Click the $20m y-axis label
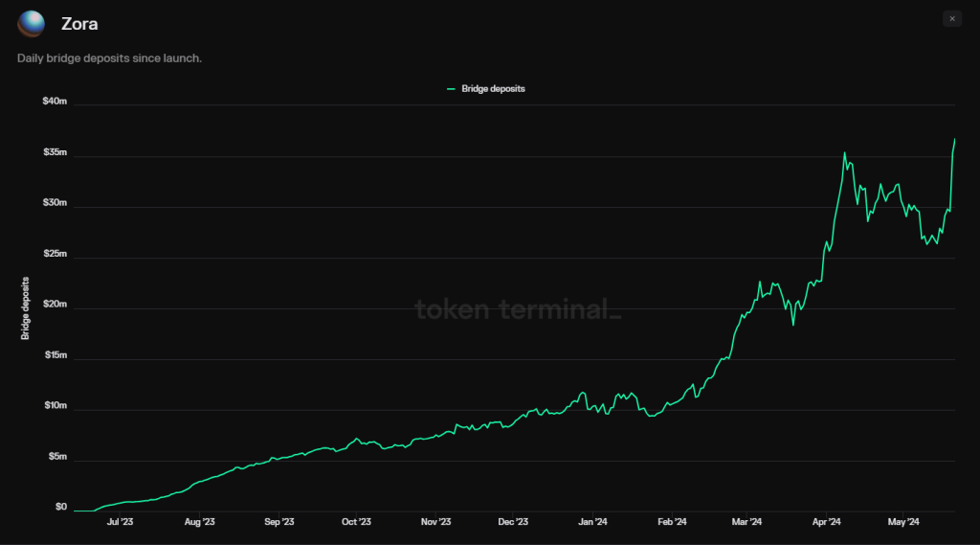 (x=55, y=305)
